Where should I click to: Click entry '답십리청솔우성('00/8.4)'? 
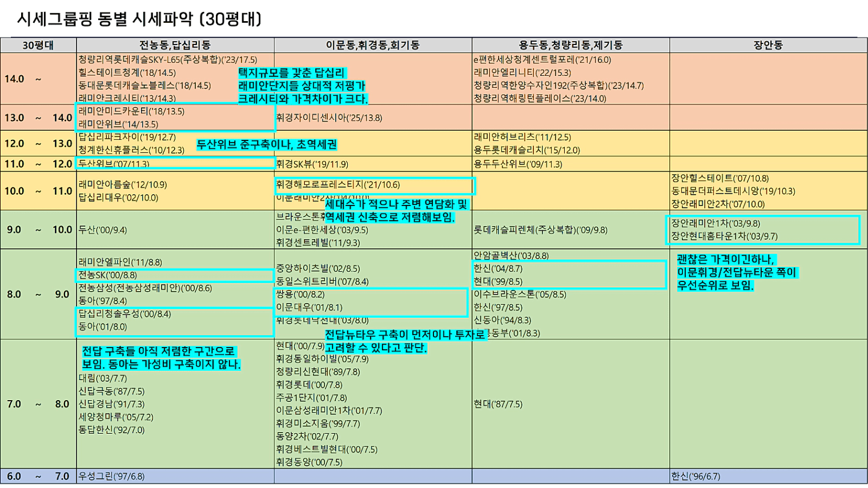pos(124,314)
